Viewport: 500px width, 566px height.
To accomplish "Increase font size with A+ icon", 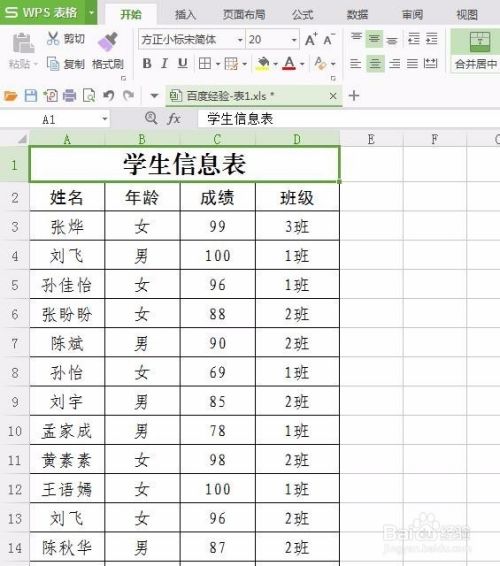I will 310,39.
